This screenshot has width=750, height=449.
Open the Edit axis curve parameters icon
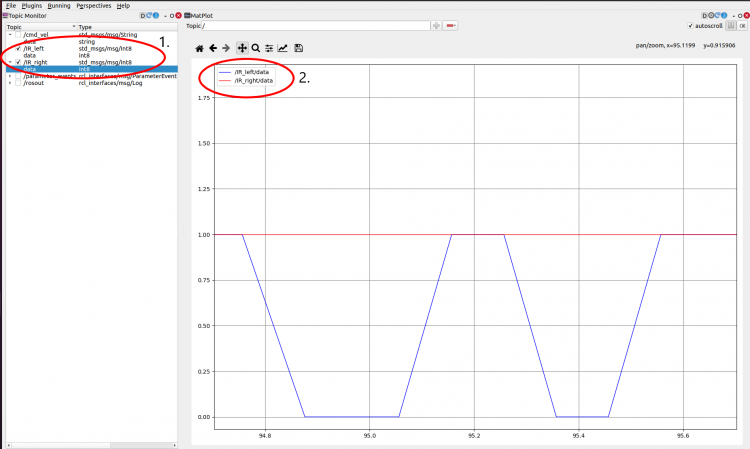[283, 48]
